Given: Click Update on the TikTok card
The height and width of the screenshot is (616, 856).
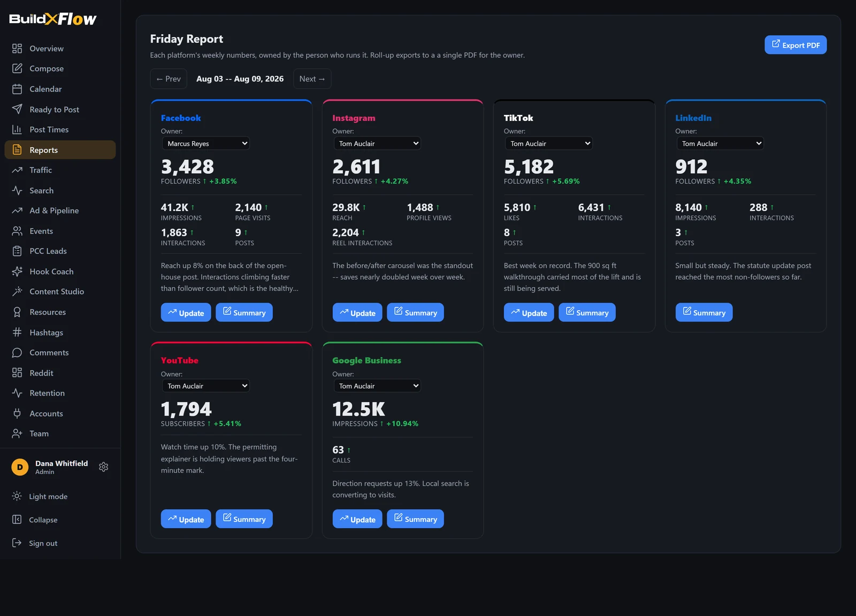Looking at the screenshot, I should [529, 312].
